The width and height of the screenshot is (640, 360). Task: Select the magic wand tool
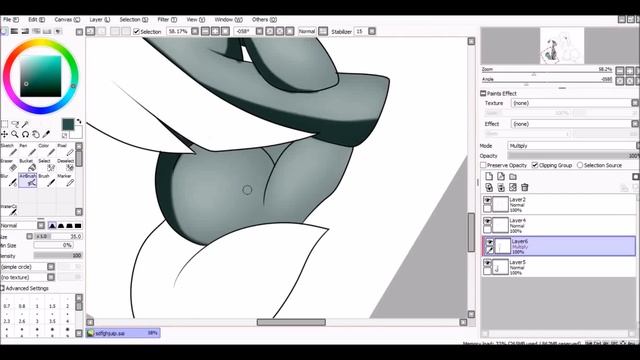coord(25,124)
